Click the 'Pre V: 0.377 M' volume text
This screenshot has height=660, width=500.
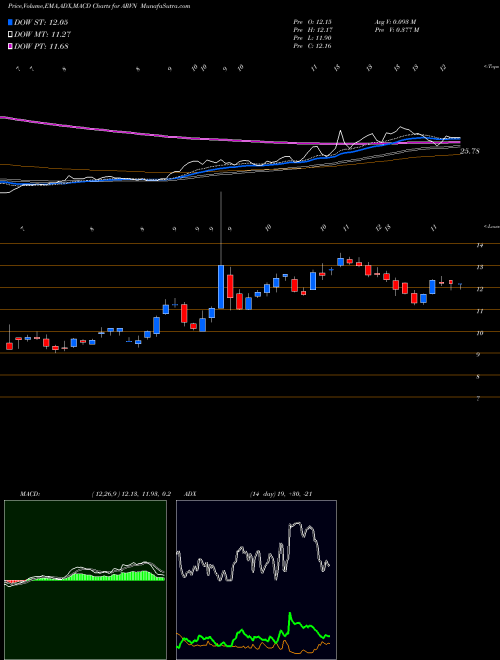(x=396, y=30)
